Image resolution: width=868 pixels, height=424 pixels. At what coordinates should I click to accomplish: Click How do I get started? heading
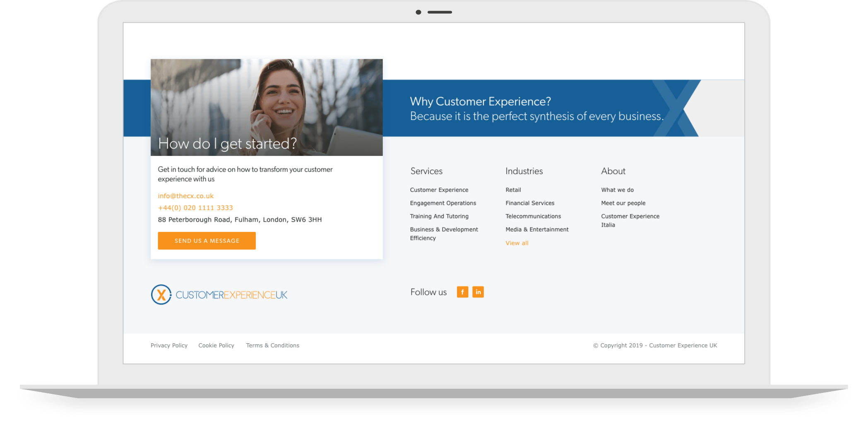[x=227, y=144]
